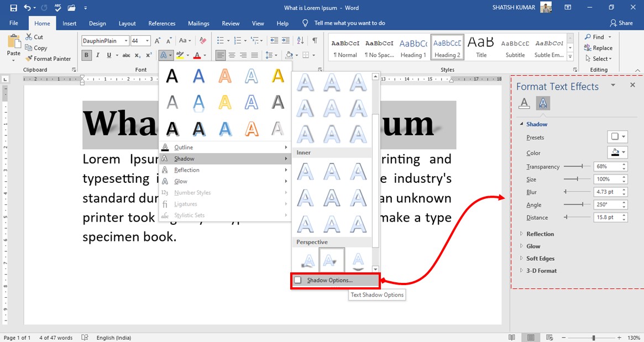
Task: Open the font size dropdown
Action: [x=146, y=40]
